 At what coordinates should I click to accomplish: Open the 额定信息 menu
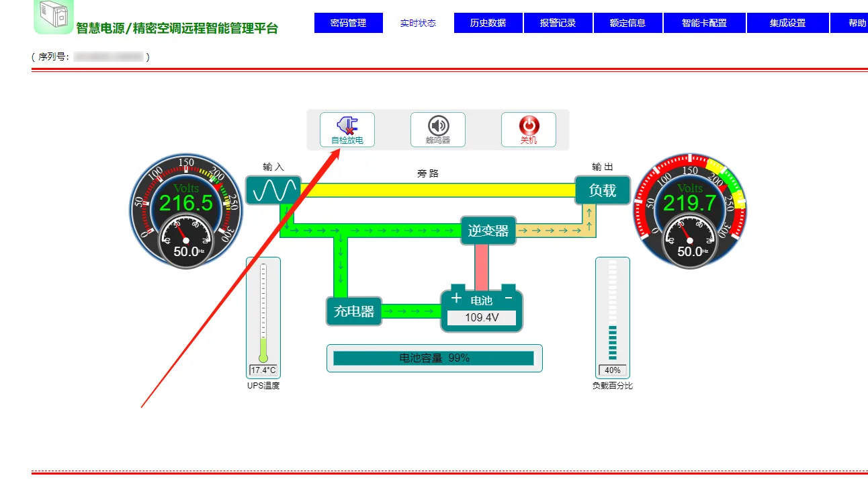click(628, 23)
